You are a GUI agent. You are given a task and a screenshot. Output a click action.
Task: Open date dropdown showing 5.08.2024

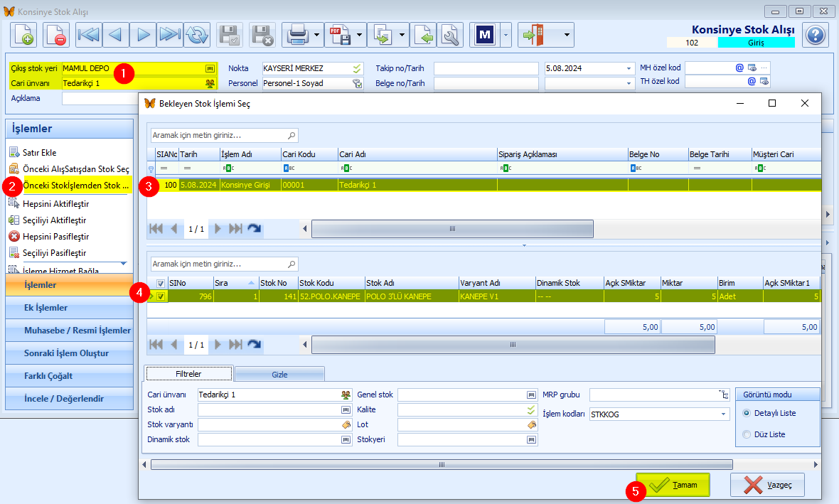pyautogui.click(x=629, y=68)
